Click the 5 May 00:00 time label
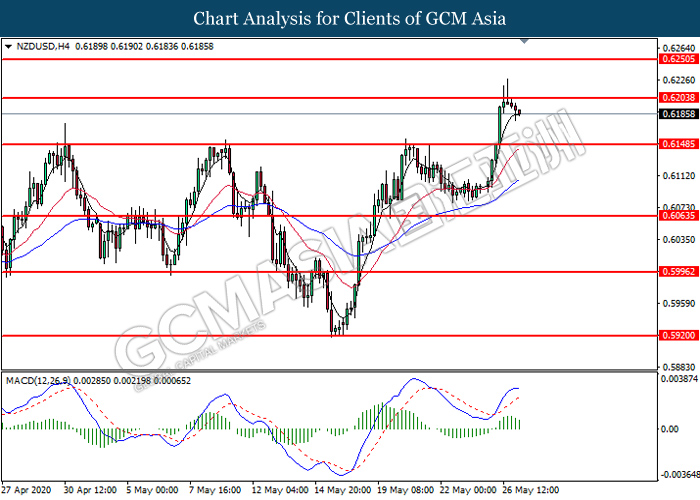 [152, 490]
